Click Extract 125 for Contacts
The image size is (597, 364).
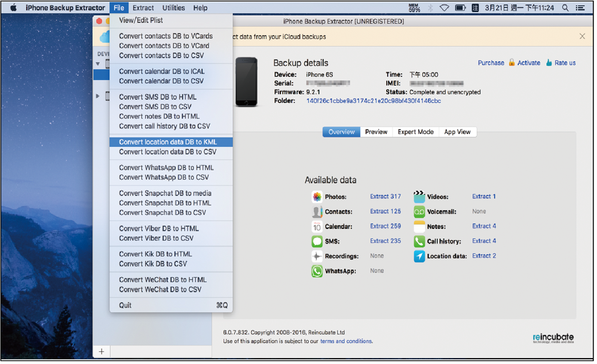[385, 212]
